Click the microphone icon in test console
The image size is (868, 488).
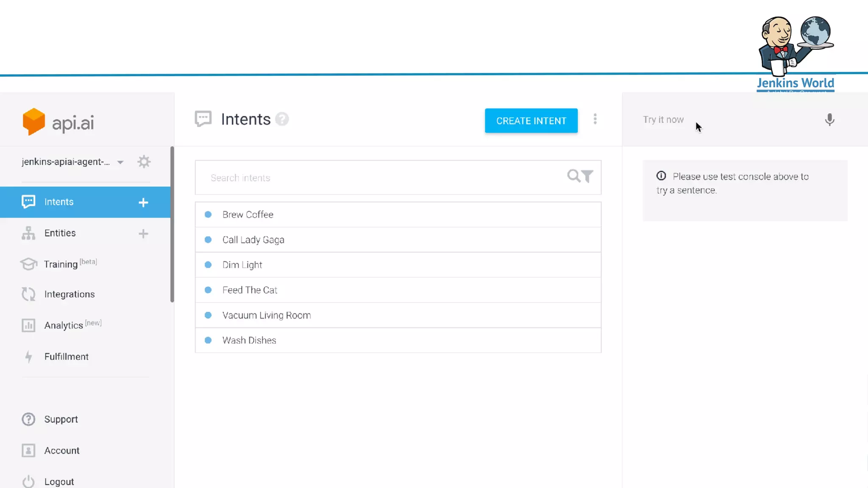click(829, 120)
